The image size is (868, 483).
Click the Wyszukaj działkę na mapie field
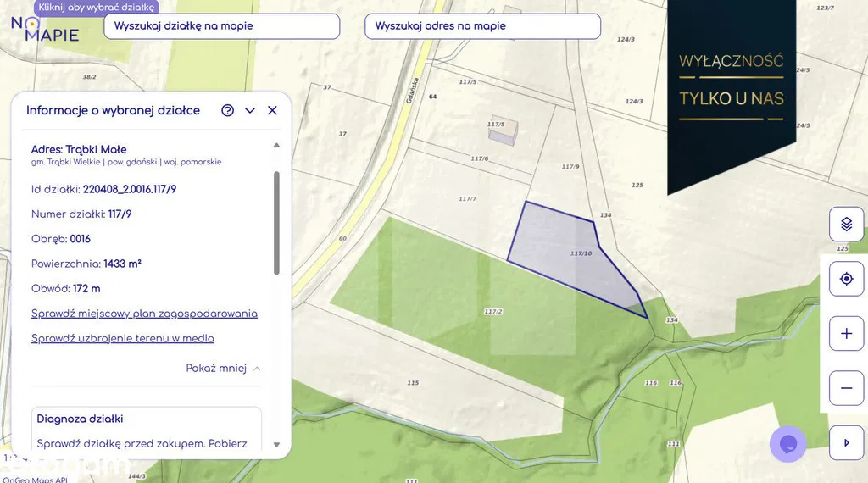click(221, 26)
